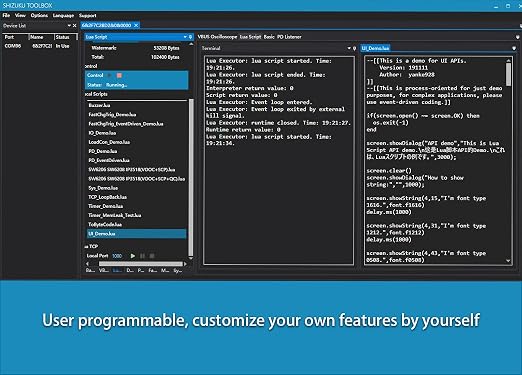Open the Options menu

click(x=39, y=15)
